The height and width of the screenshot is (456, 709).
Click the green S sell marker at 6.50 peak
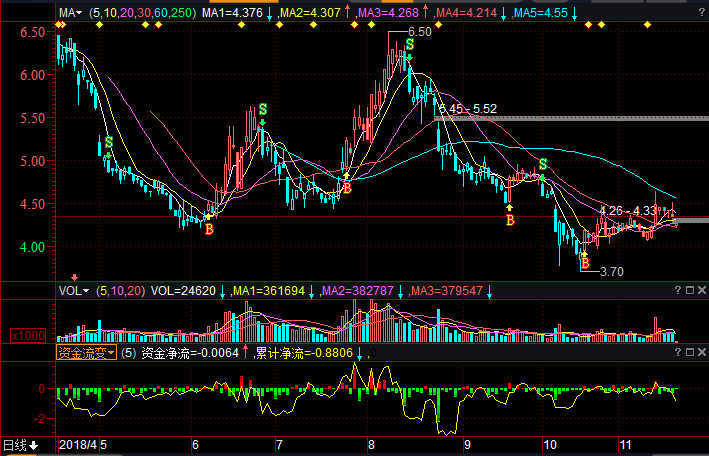[409, 45]
